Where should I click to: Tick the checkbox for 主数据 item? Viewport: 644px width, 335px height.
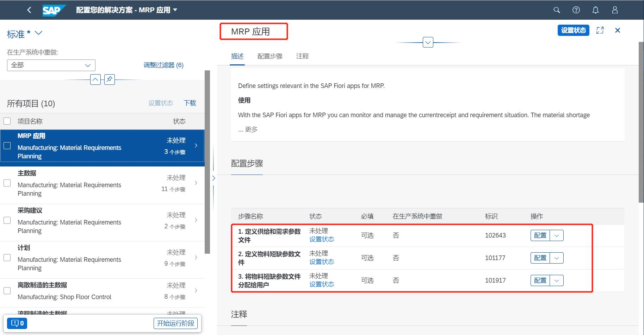pos(7,183)
